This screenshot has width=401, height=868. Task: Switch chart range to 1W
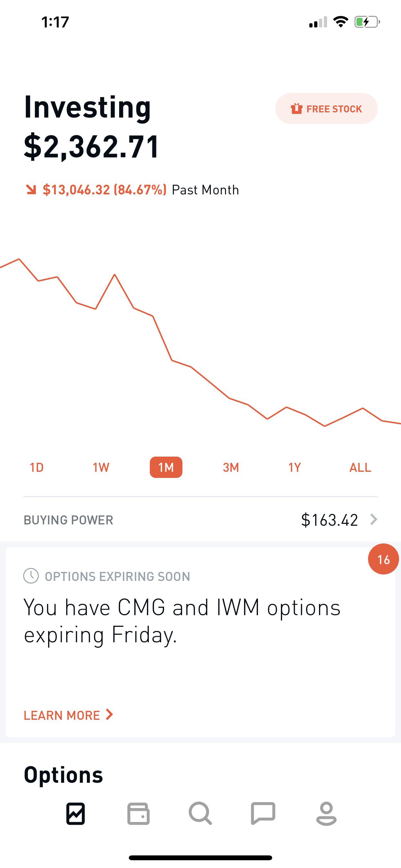101,467
